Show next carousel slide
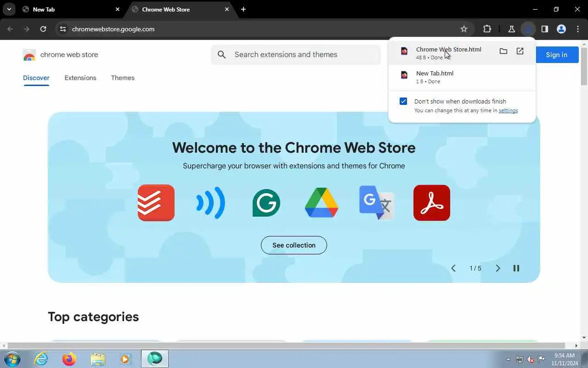Viewport: 588px width, 368px height. tap(498, 268)
